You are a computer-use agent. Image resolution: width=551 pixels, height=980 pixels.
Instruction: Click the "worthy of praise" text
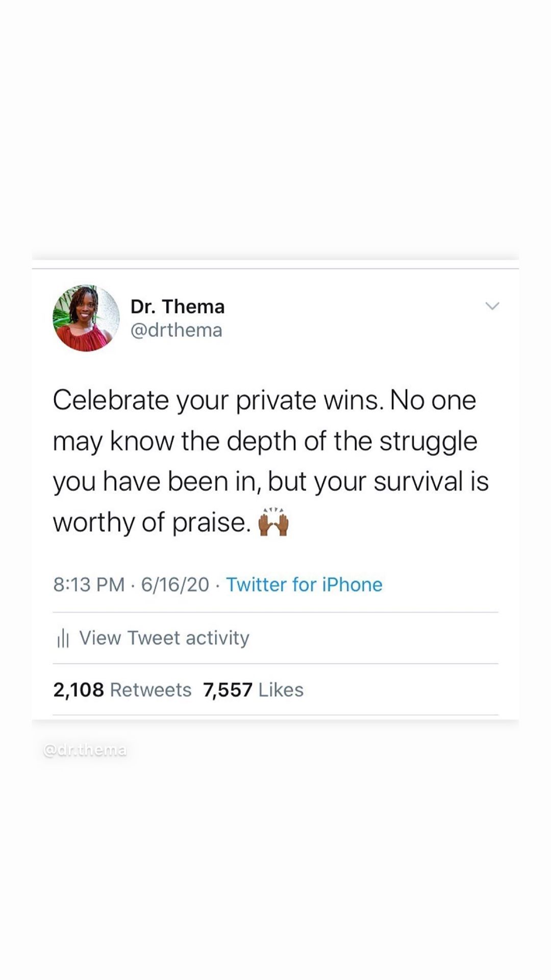click(152, 522)
